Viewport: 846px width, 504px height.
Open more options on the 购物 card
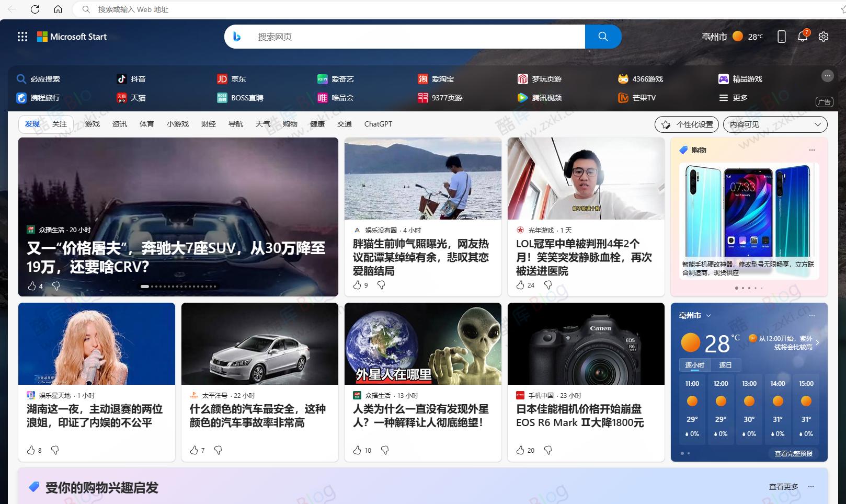[811, 150]
